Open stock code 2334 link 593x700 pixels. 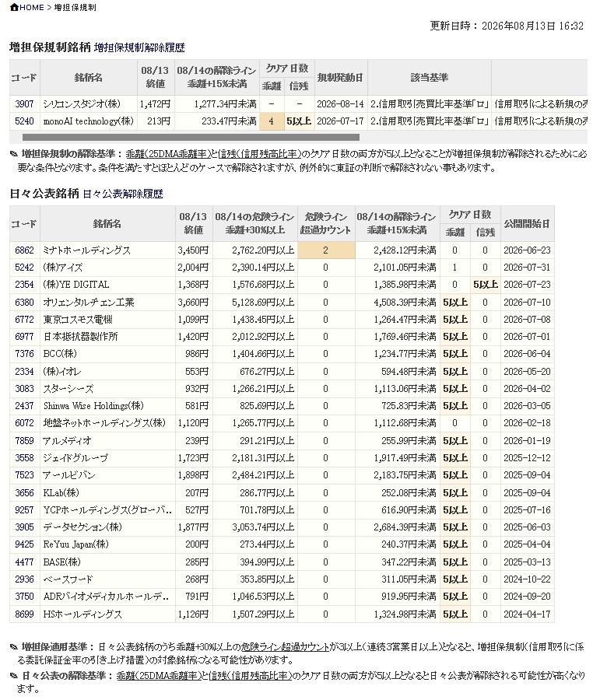coord(24,372)
